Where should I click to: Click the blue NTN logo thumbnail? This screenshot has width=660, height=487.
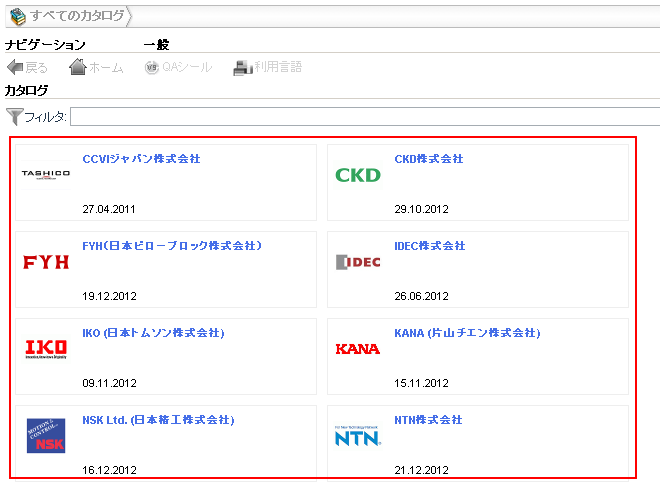click(x=358, y=436)
